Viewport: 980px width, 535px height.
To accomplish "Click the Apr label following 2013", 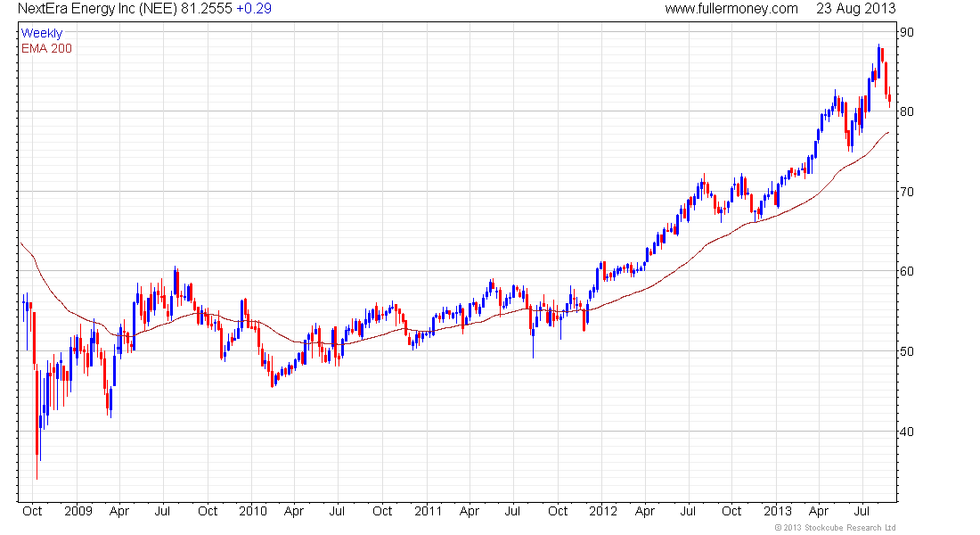I will tap(819, 511).
